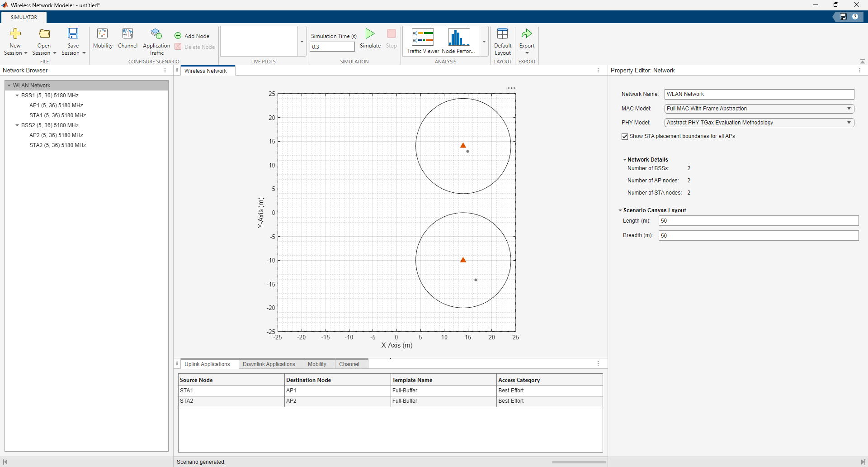The height and width of the screenshot is (467, 868).
Task: Add Node to the scenario
Action: pos(192,36)
